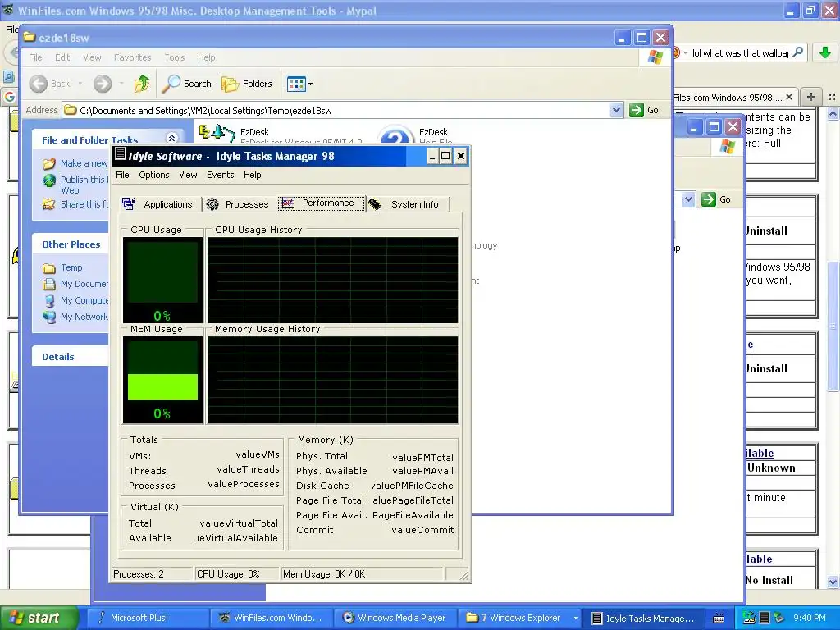The image size is (840, 630).
Task: Click the Up folder icon in Explorer toolbar
Action: pyautogui.click(x=142, y=84)
